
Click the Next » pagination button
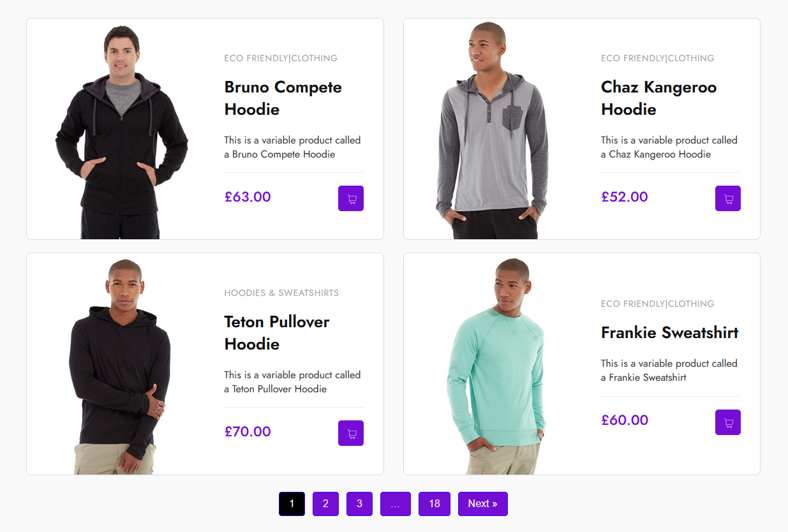[x=482, y=504]
